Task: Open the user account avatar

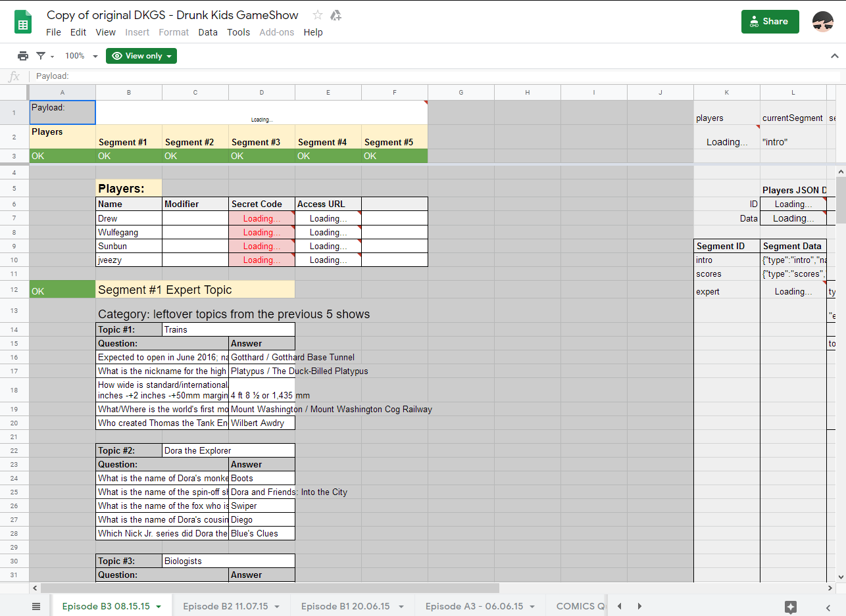Action: 823,22
